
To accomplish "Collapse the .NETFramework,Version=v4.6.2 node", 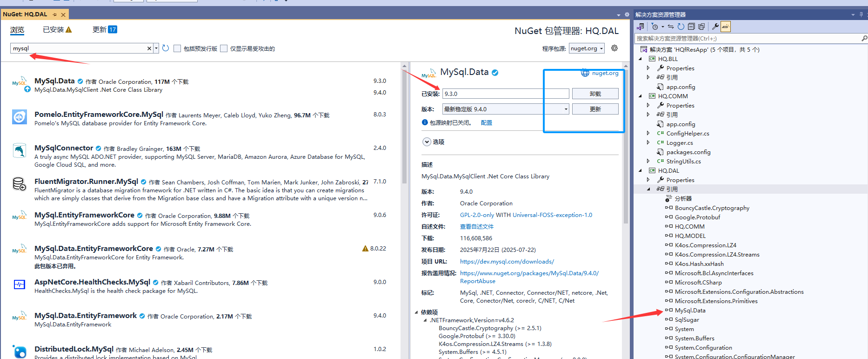I will click(425, 320).
